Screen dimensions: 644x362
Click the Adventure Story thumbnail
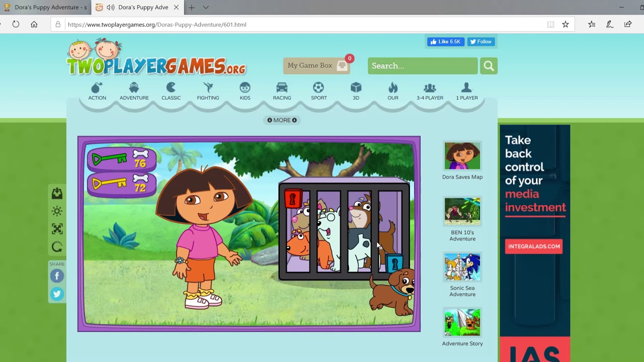[x=462, y=322]
